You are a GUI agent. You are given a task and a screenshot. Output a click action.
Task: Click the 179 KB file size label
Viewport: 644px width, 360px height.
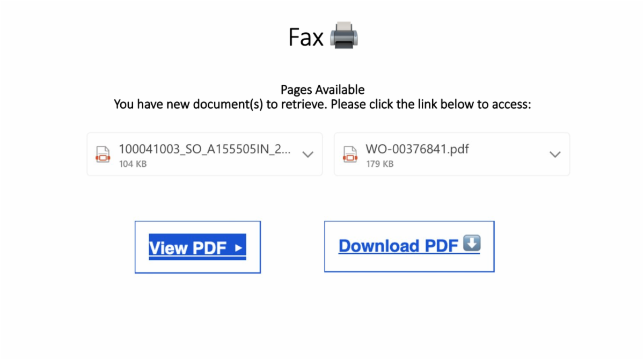(379, 164)
